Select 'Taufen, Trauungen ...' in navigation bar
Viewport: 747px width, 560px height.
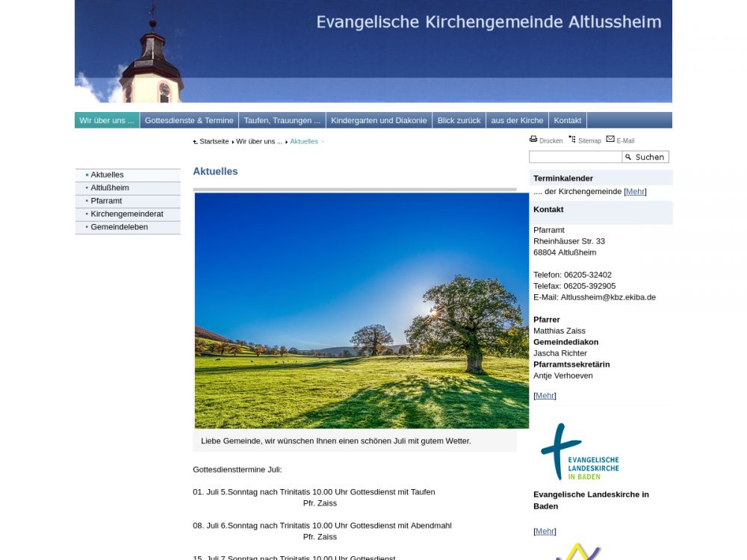(282, 120)
